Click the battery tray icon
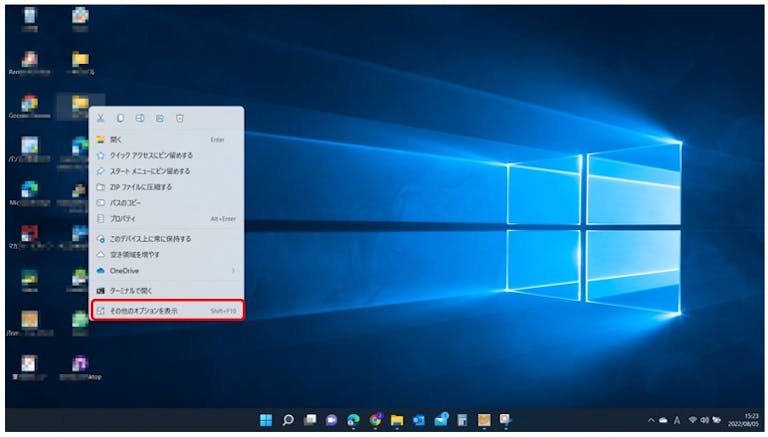The width and height of the screenshot is (768, 437). (x=717, y=420)
